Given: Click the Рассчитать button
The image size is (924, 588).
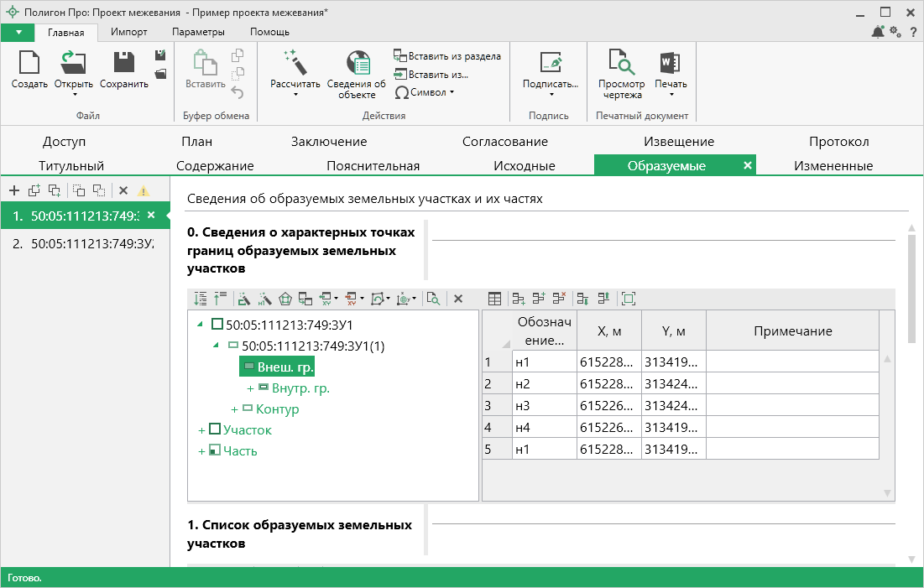Looking at the screenshot, I should (x=297, y=73).
